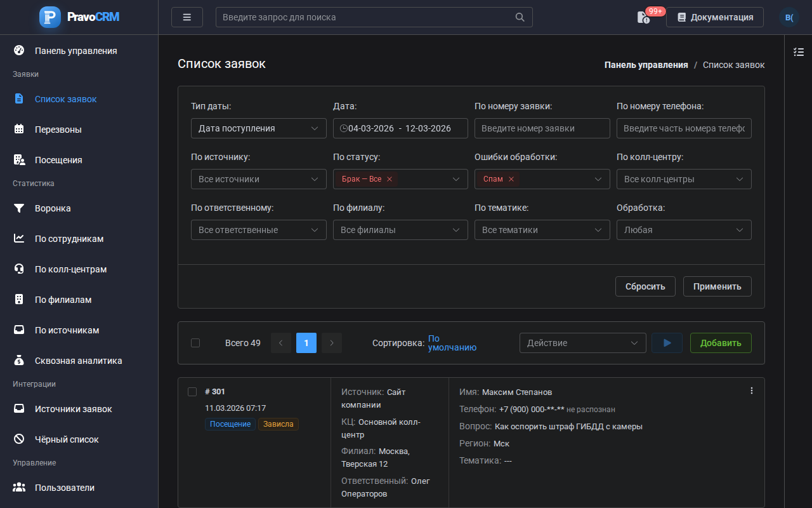Click the search magnifier icon
Image resolution: width=812 pixels, height=508 pixels.
pos(520,17)
